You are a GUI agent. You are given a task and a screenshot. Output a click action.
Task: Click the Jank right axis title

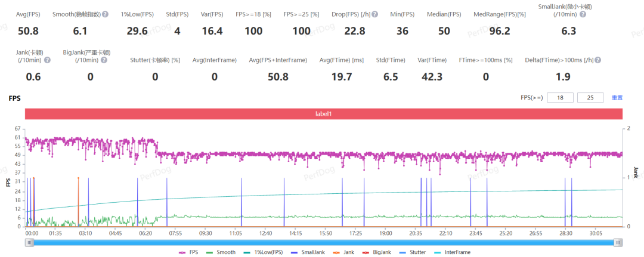pyautogui.click(x=635, y=172)
